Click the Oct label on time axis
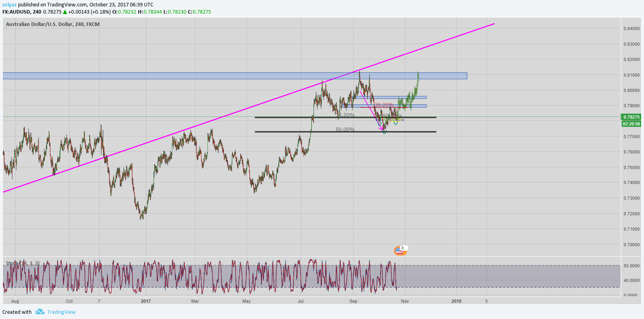The height and width of the screenshot is (319, 644). pyautogui.click(x=69, y=301)
